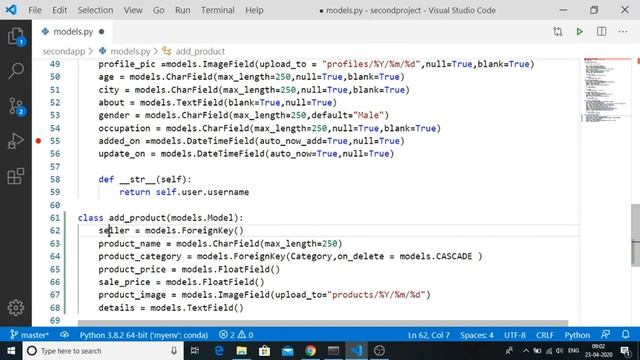Open Microsoft Edge from taskbar

click(x=219, y=351)
